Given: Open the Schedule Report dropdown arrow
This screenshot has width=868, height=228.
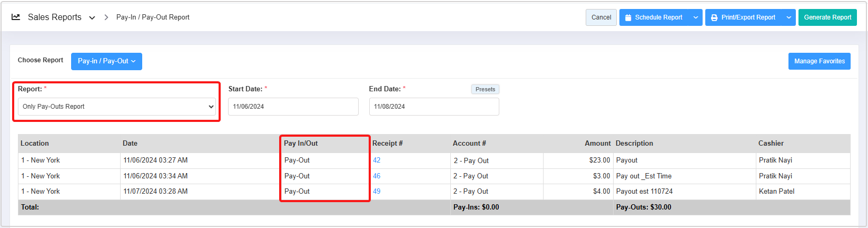Looking at the screenshot, I should pyautogui.click(x=696, y=17).
